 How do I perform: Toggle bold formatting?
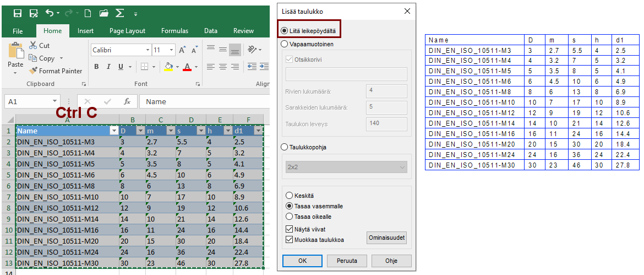point(96,67)
